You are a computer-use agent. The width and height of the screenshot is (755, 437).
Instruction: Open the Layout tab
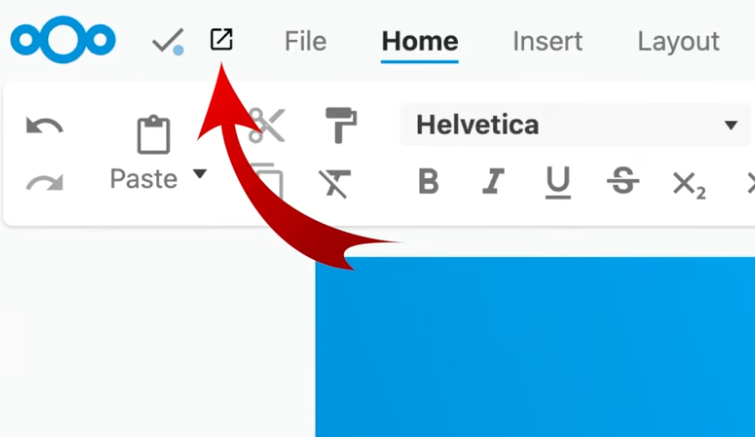[678, 41]
